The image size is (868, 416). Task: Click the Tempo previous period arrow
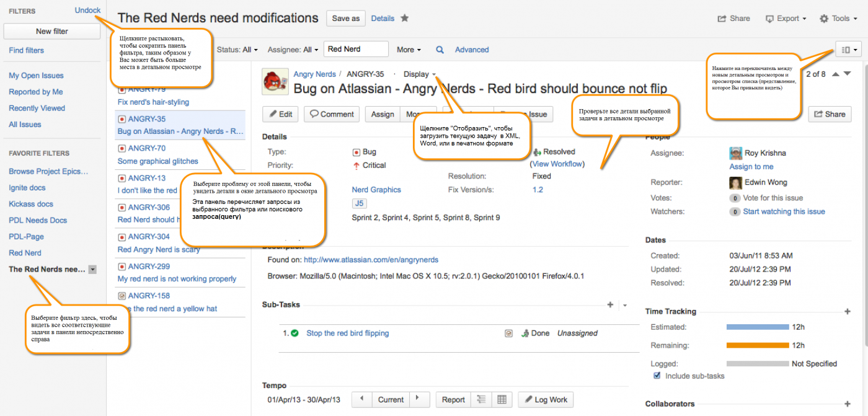361,400
